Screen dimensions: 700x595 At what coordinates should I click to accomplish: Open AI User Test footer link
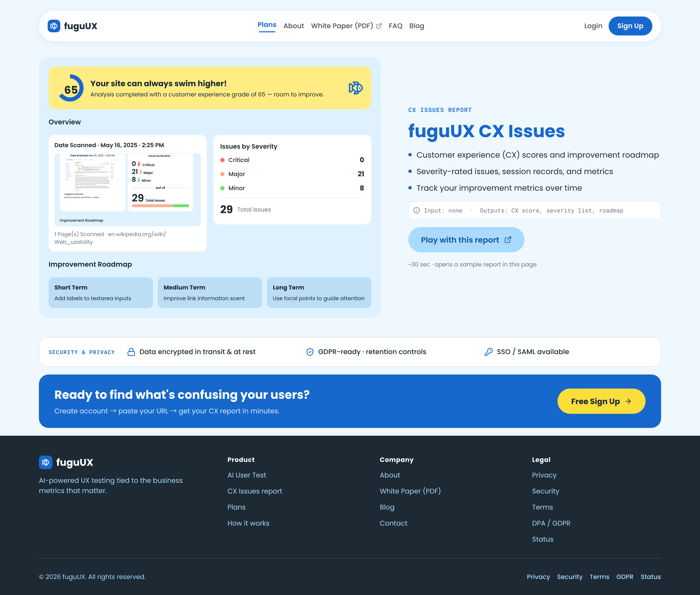pos(247,475)
